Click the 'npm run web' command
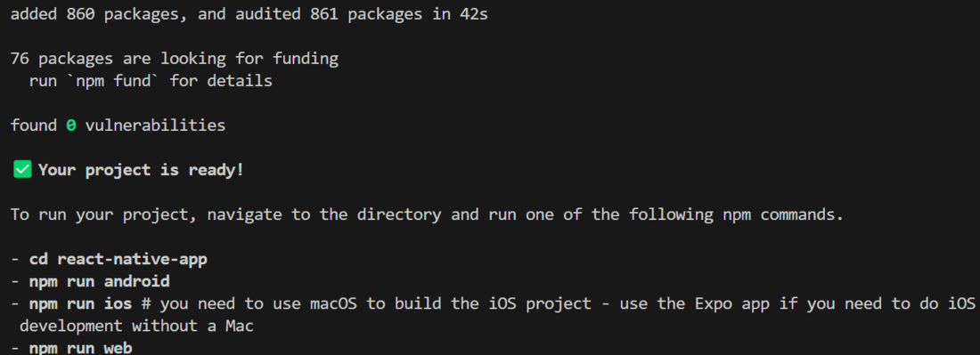The width and height of the screenshot is (980, 355). pyautogui.click(x=80, y=348)
